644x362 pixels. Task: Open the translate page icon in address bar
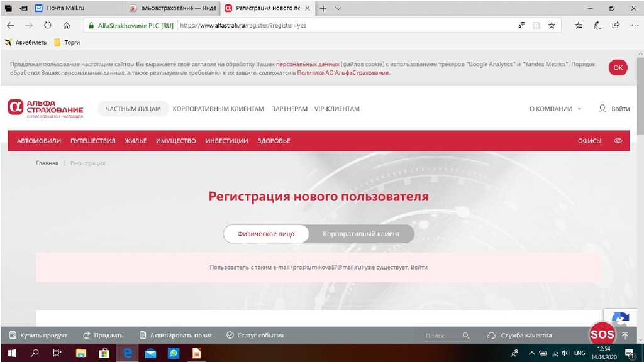click(x=521, y=25)
